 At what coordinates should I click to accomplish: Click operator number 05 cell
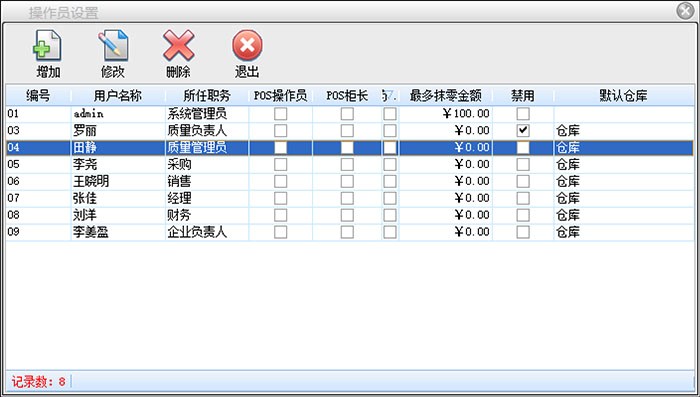pos(38,165)
